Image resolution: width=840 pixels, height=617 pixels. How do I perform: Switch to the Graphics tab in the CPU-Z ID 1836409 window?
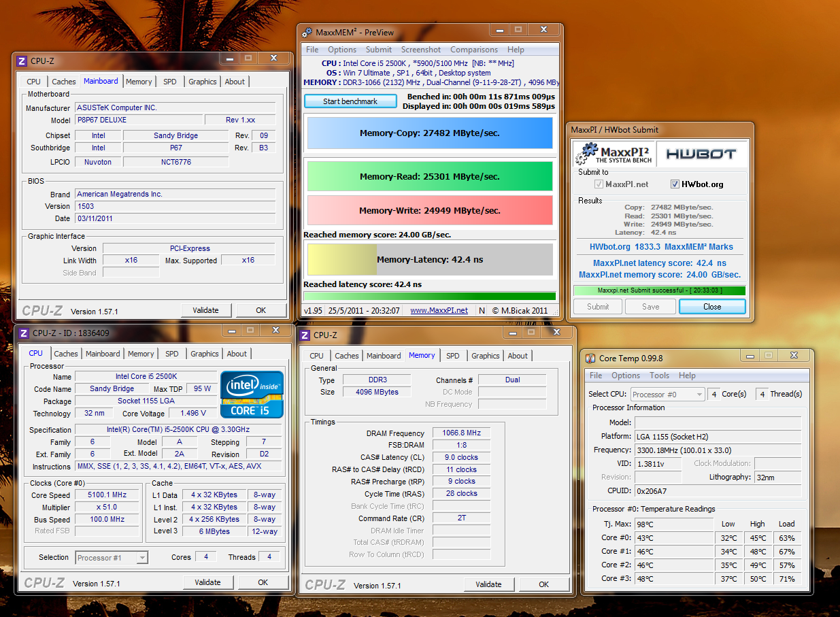click(x=205, y=354)
